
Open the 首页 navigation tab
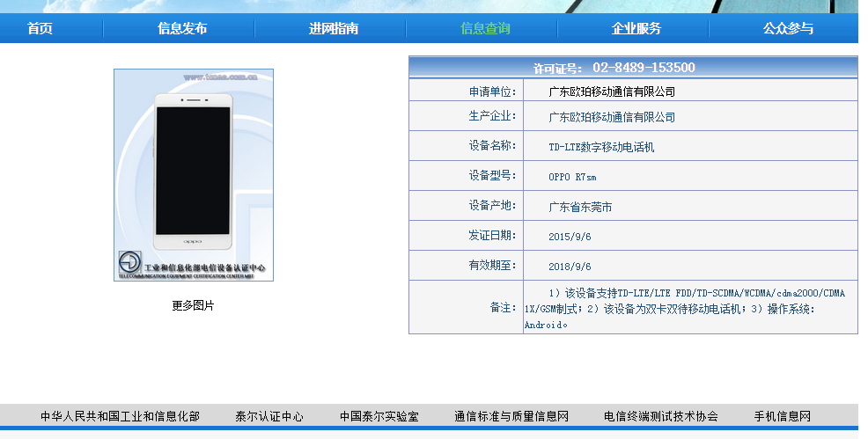[x=40, y=28]
